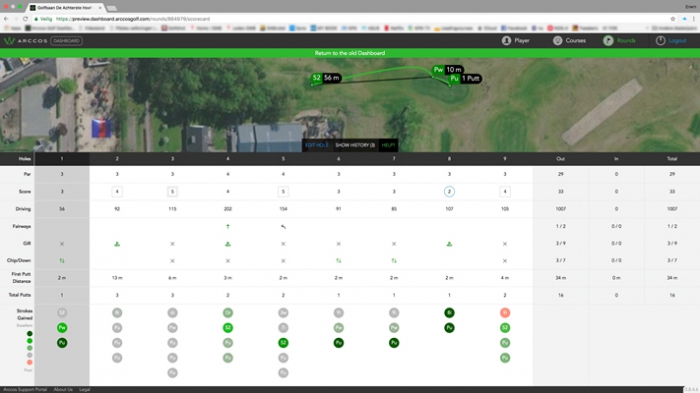The image size is (700, 393).
Task: Select the dark Pu circle on hole 8
Action: coord(449,328)
